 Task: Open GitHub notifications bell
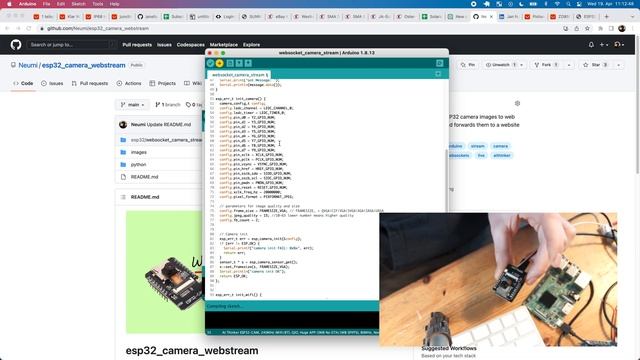(591, 44)
